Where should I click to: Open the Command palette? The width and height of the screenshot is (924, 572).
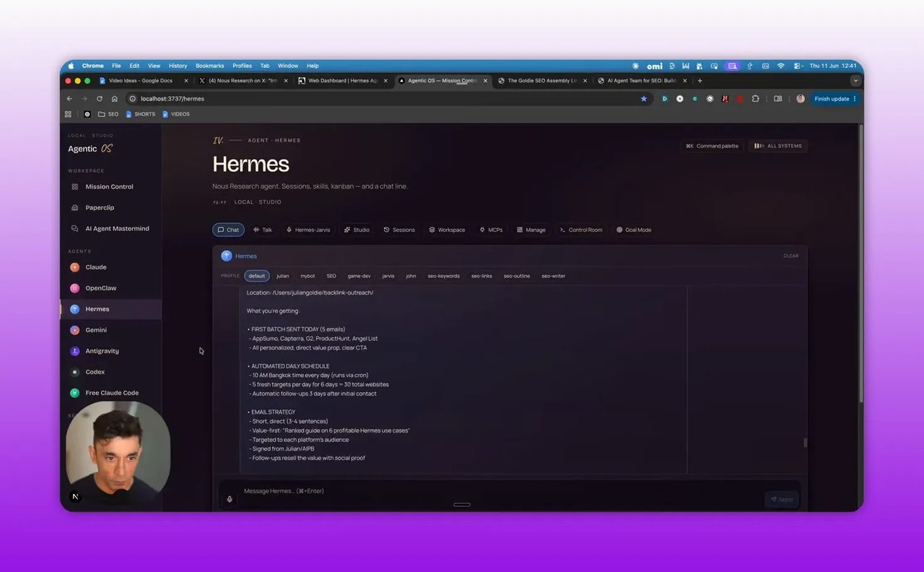712,146
